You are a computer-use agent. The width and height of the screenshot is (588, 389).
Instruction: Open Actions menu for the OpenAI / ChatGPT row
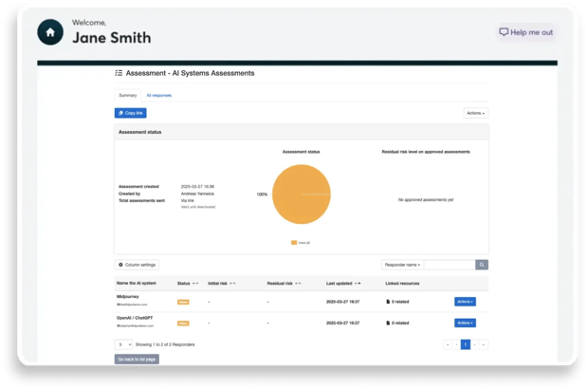(465, 323)
